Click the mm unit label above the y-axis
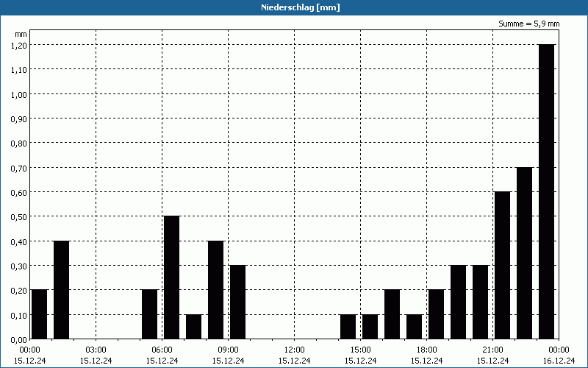This screenshot has height=368, width=588. click(x=21, y=34)
